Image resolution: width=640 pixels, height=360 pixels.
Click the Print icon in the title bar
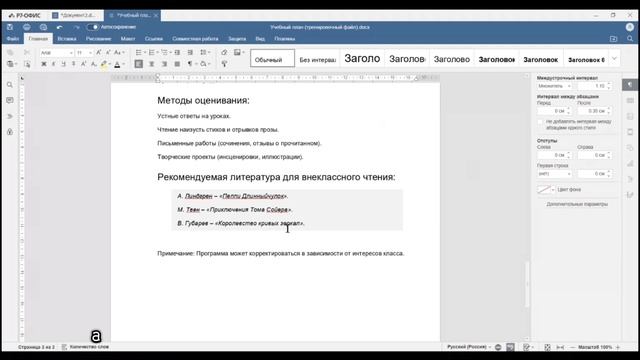pyautogui.click(x=27, y=27)
